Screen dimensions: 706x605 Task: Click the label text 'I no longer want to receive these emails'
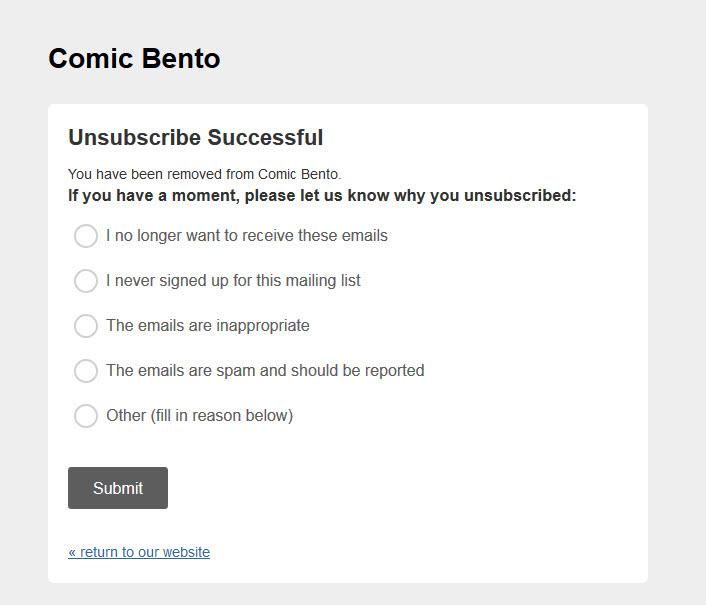click(246, 236)
